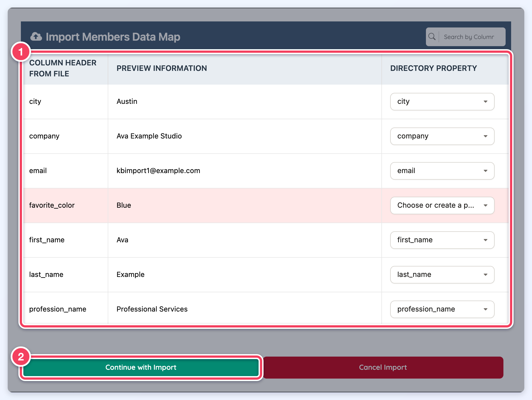Click the Blue preview value

[124, 205]
